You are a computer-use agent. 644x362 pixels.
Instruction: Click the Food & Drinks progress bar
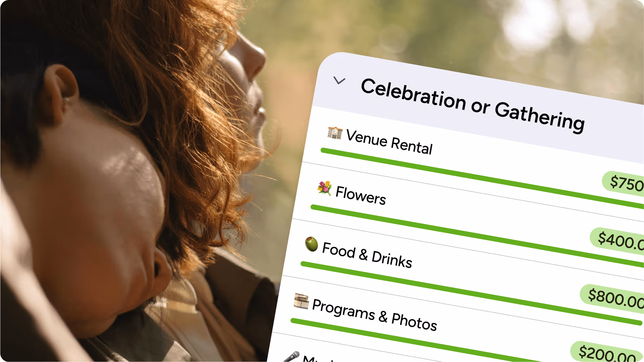tap(472, 293)
